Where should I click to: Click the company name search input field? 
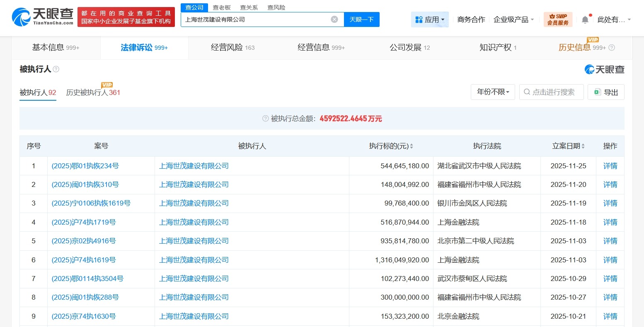[257, 19]
